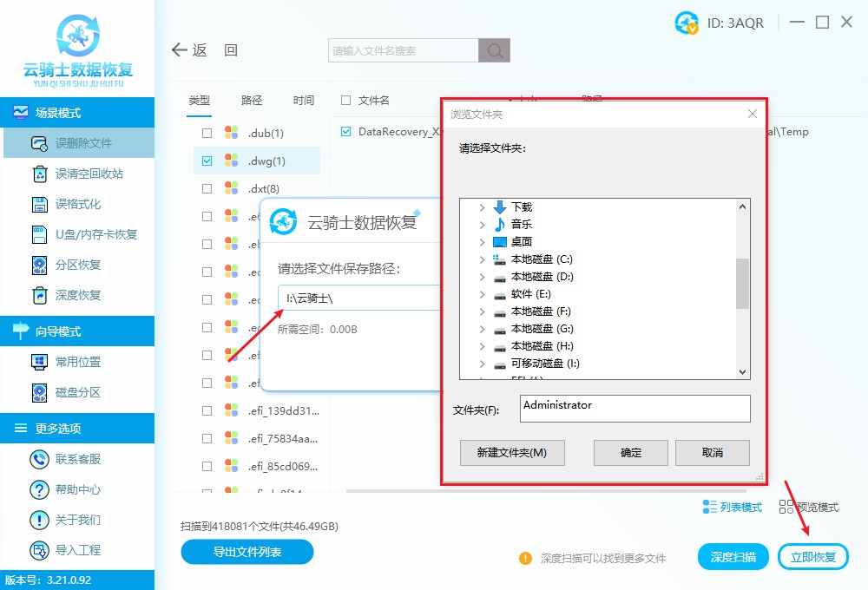This screenshot has height=590, width=868.
Task: Click the 新建文件夹(M) button
Action: pos(512,452)
